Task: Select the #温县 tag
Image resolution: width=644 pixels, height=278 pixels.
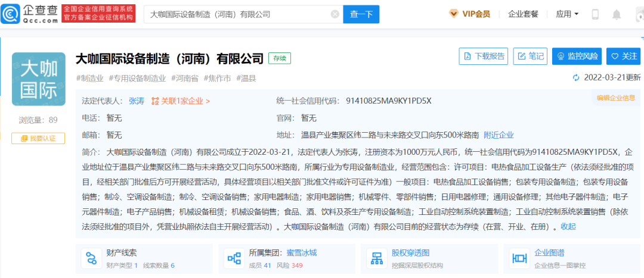Action: coord(246,78)
